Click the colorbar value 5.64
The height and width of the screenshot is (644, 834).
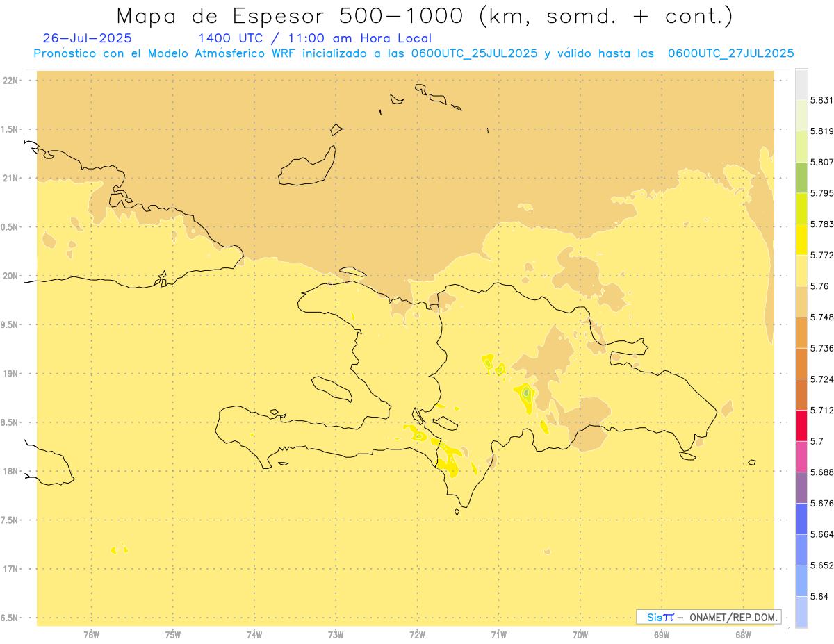[x=819, y=596]
